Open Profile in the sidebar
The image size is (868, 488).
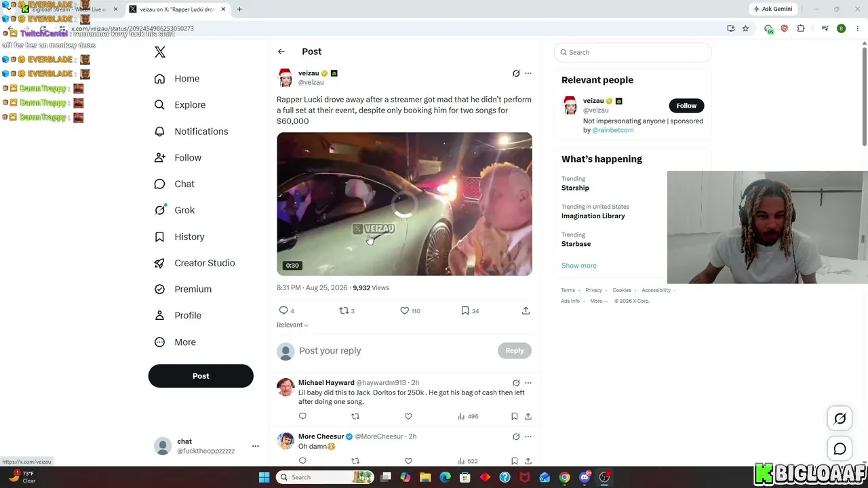point(178,315)
